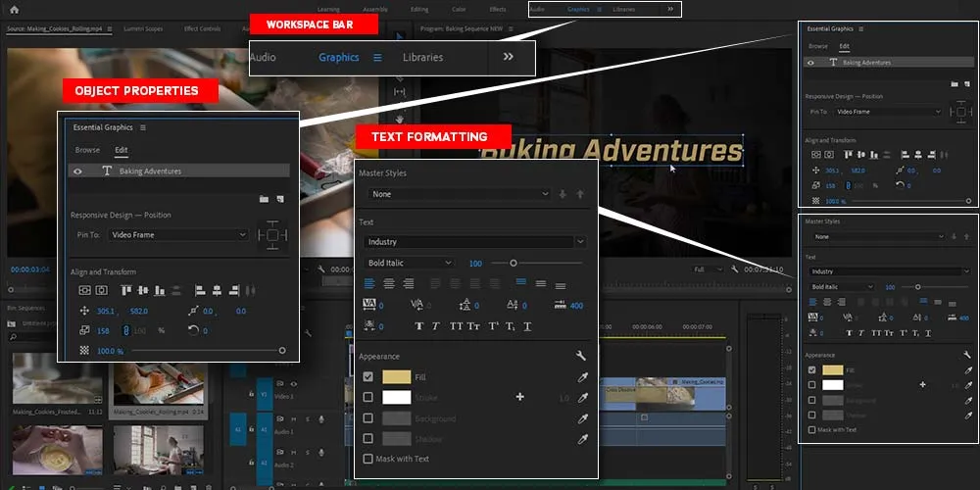This screenshot has width=980, height=490.
Task: Open Master Styles None dropdown in enlarged Text Formatting panel
Action: [x=459, y=194]
